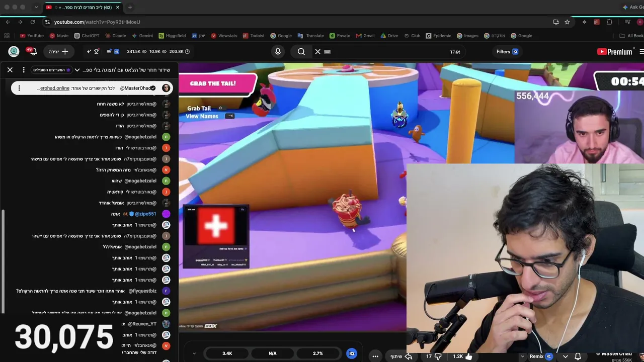Go back to the previous page
Screen dimensions: 644x362
(x=8, y=22)
